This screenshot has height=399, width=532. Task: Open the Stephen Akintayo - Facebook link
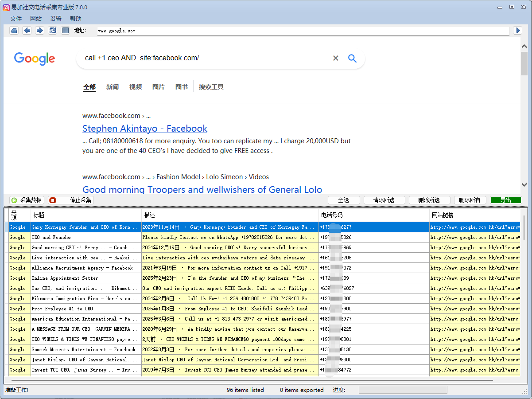[145, 129]
